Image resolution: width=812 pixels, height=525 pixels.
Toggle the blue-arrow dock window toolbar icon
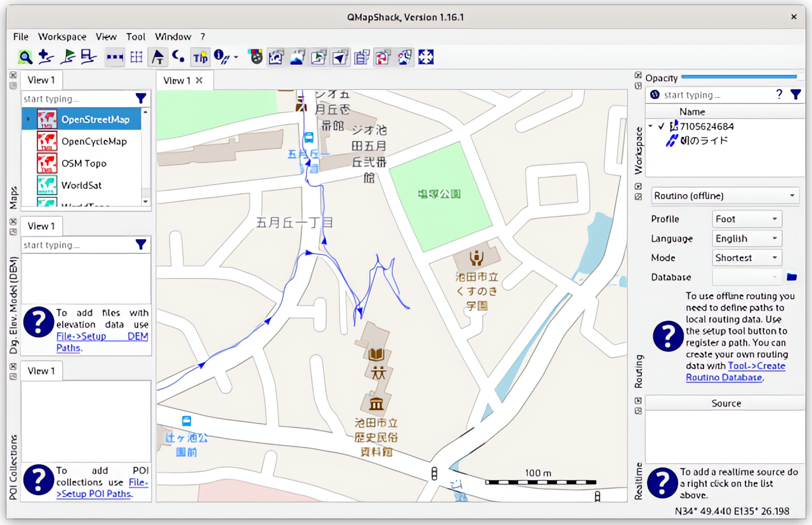coord(340,57)
